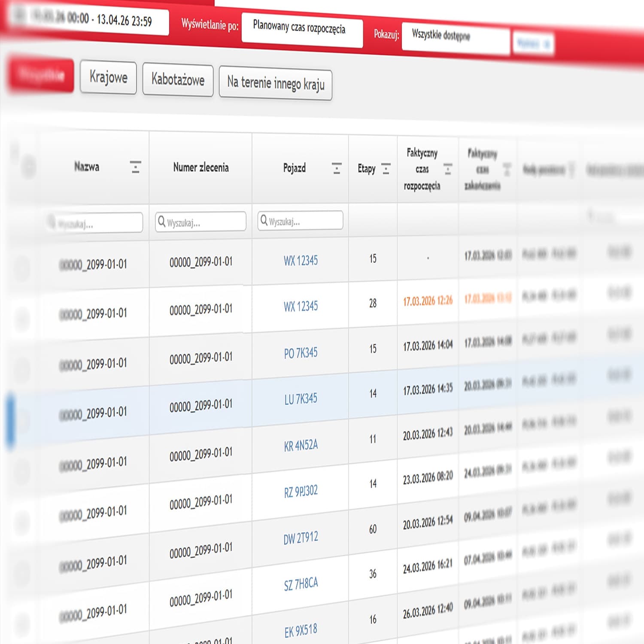Click the search magnifier in Pojazd field
The image size is (644, 644).
pyautogui.click(x=264, y=220)
